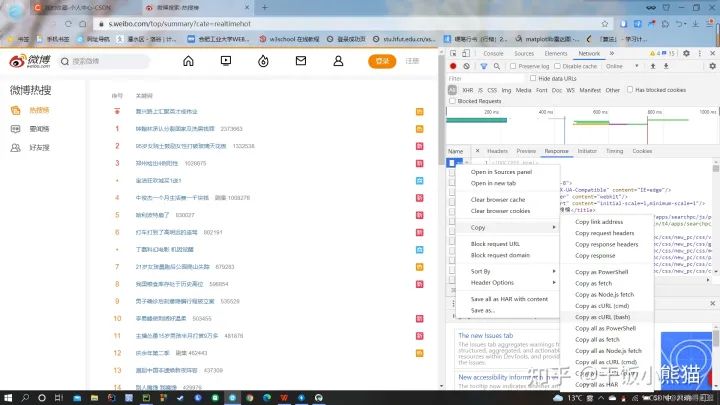The image size is (720, 405).
Task: Switch to the Console tab
Action: tap(493, 53)
